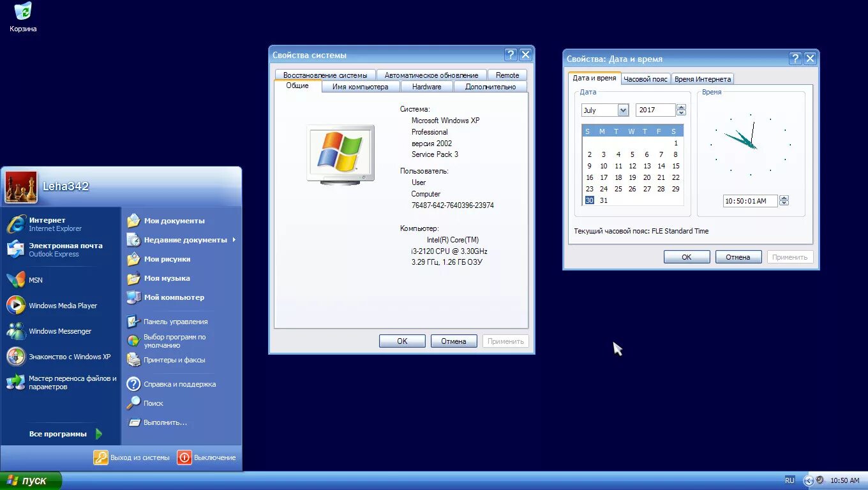Select day 15 in calendar

click(675, 166)
